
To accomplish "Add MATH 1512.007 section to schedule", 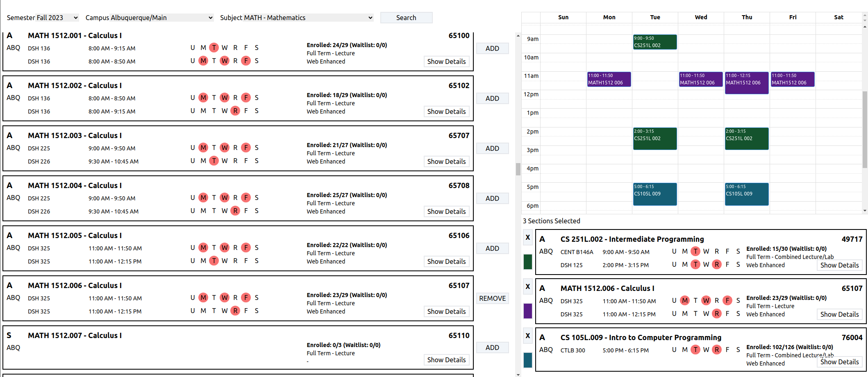I will tap(492, 347).
